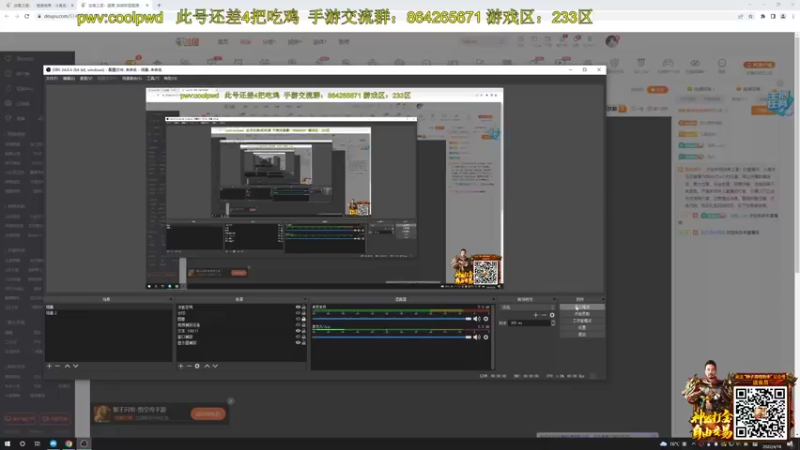This screenshot has height=450, width=800.
Task: Click the gamepad icon in Douyu toolbar
Action: (x=667, y=63)
